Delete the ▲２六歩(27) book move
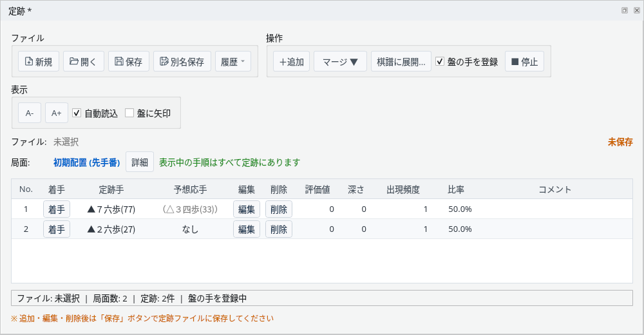The image size is (644, 335). tap(278, 229)
